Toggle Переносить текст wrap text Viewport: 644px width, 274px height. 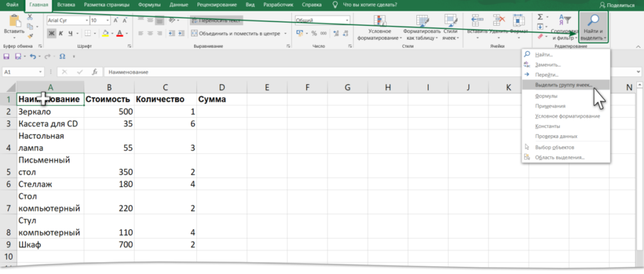(216, 20)
